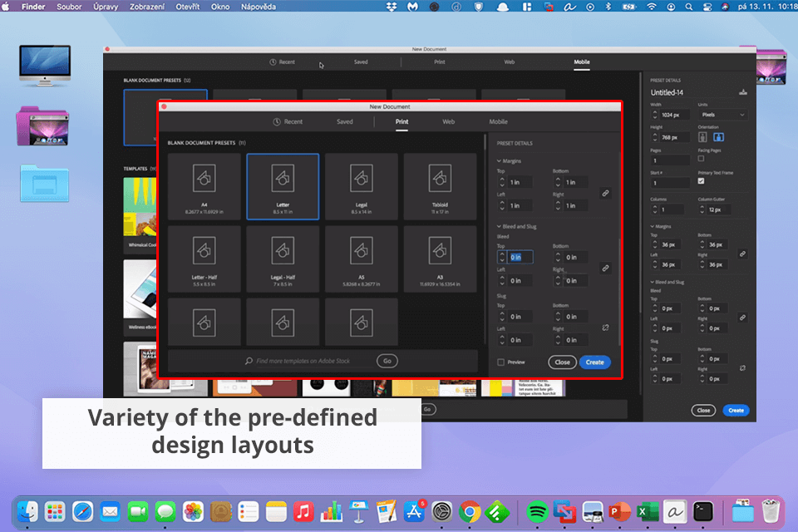Screen dimensions: 798x532
Task: Open the blue folder on the desktop
Action: (45, 183)
